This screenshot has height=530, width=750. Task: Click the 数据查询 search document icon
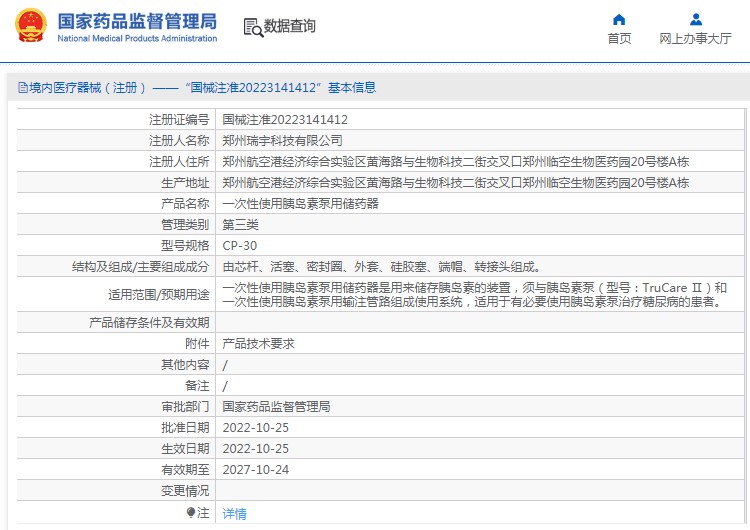tap(253, 27)
